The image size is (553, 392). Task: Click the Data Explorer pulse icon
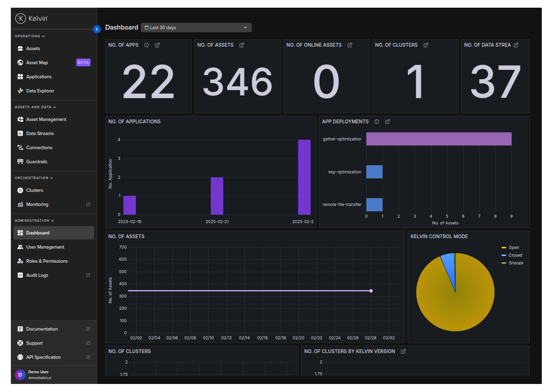[20, 91]
